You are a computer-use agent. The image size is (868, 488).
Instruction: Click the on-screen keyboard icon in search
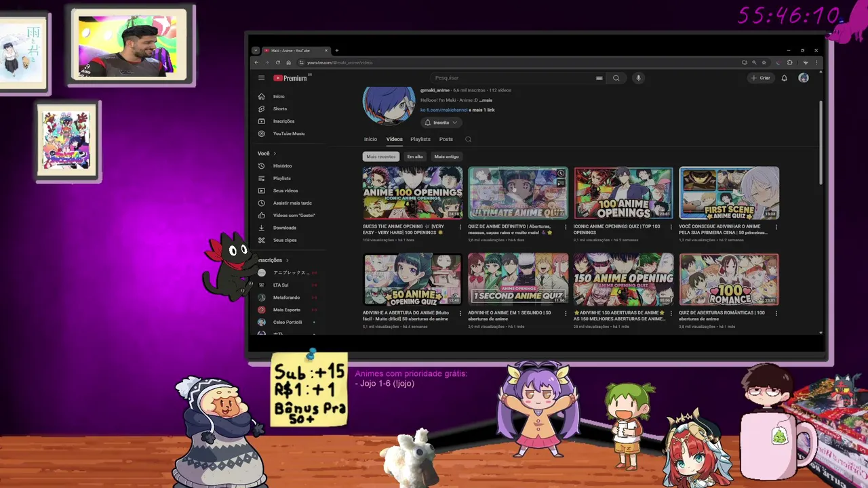click(x=599, y=78)
